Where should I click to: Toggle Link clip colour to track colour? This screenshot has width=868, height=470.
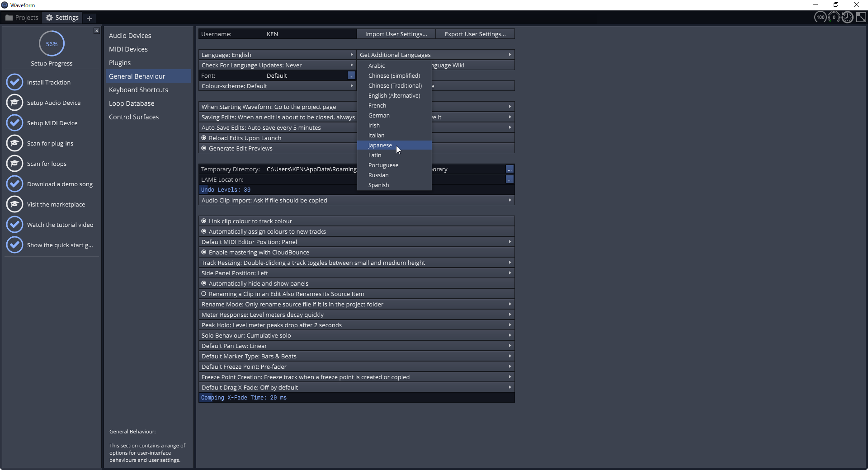click(356, 221)
